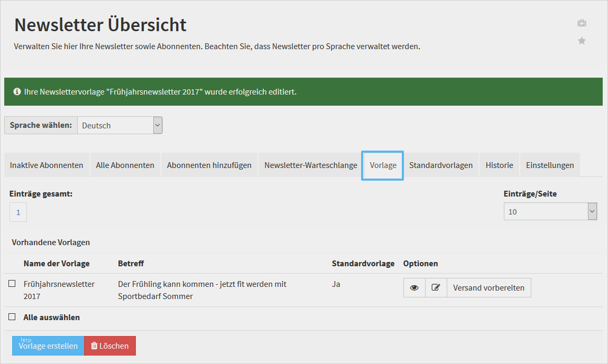Click the Vorlage tab
The width and height of the screenshot is (608, 364).
pyautogui.click(x=383, y=165)
